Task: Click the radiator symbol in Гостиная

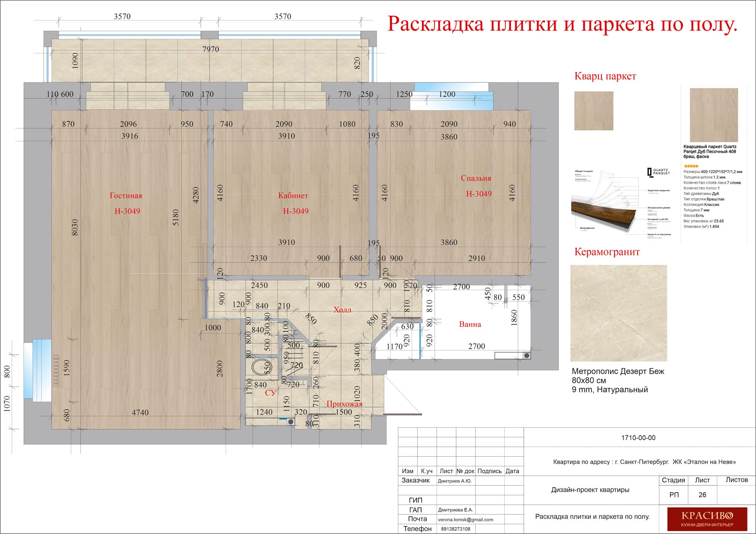Action: point(56,371)
